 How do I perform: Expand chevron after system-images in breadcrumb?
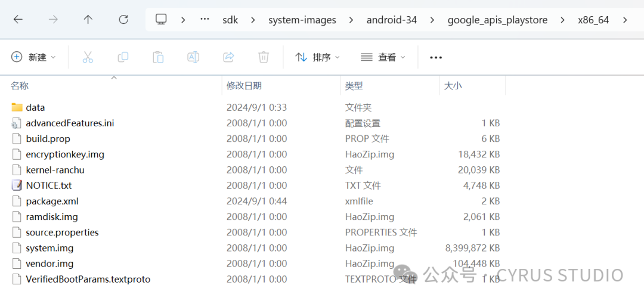click(351, 20)
